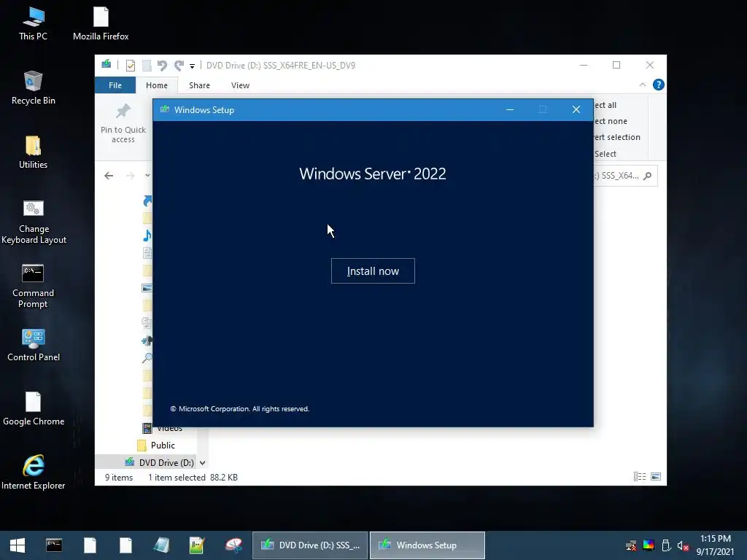Open the Windows Start menu
Viewport: 747px width, 560px height.
point(18,545)
